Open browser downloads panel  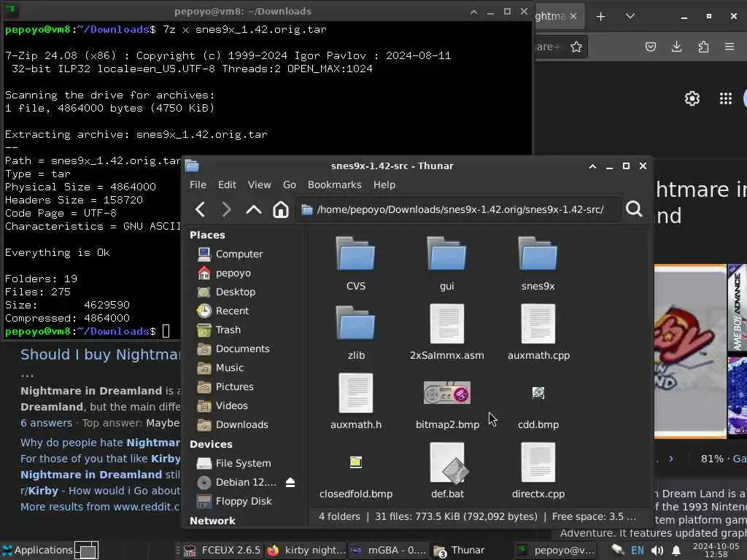pos(676,47)
